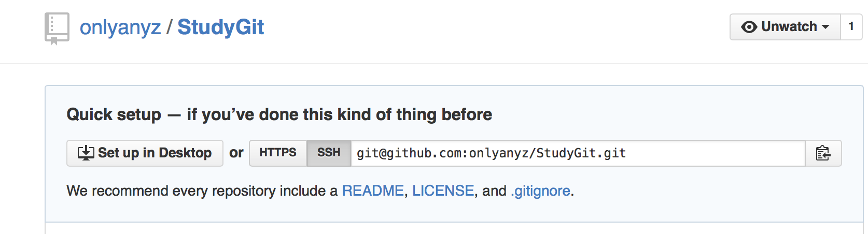868x234 pixels.
Task: Follow the LICENSE link
Action: pyautogui.click(x=443, y=191)
